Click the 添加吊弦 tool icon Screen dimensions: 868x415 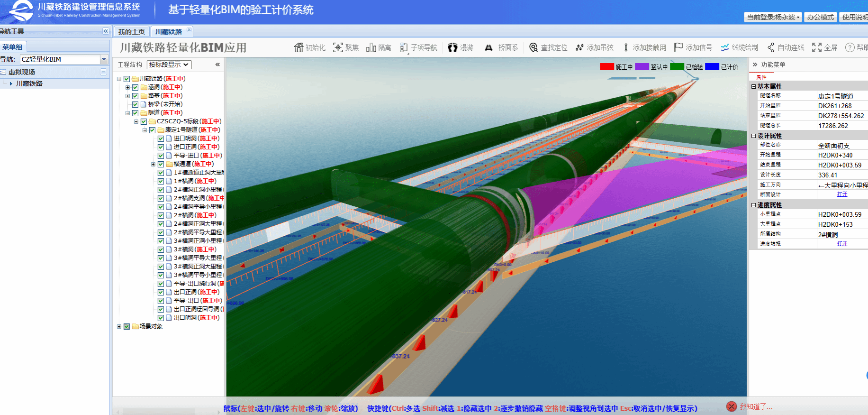pyautogui.click(x=579, y=47)
